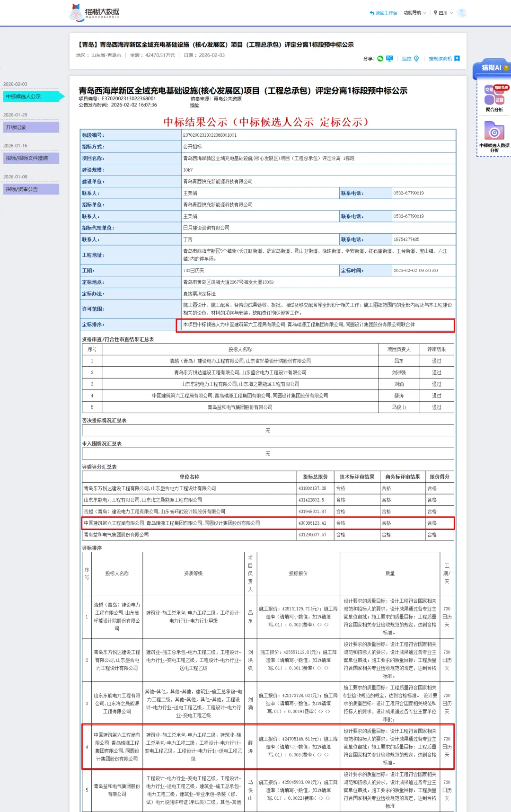Click bid total 431806187.28
The width and height of the screenshot is (511, 812).
click(312, 488)
